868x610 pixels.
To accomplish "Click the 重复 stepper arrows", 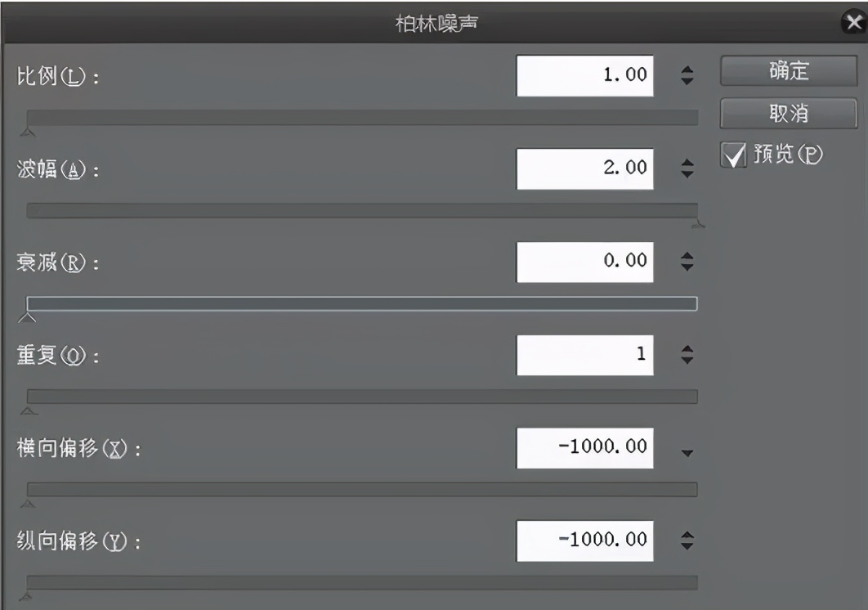I will click(687, 355).
